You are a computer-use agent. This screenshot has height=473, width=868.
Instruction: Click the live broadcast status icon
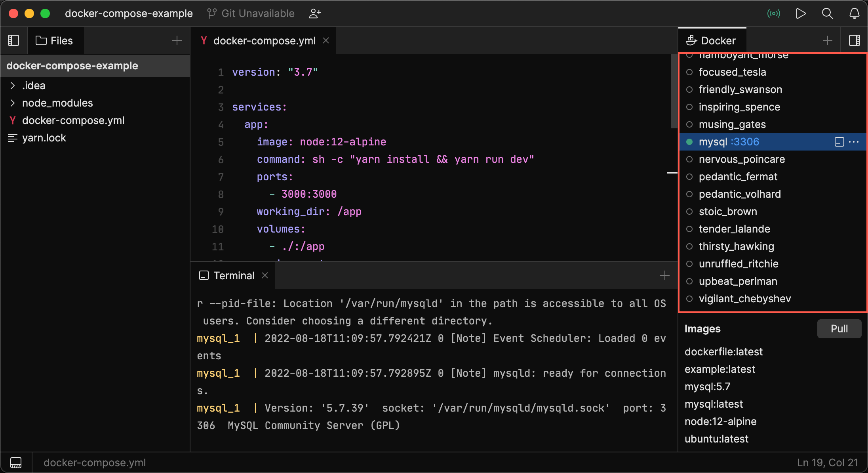point(773,13)
